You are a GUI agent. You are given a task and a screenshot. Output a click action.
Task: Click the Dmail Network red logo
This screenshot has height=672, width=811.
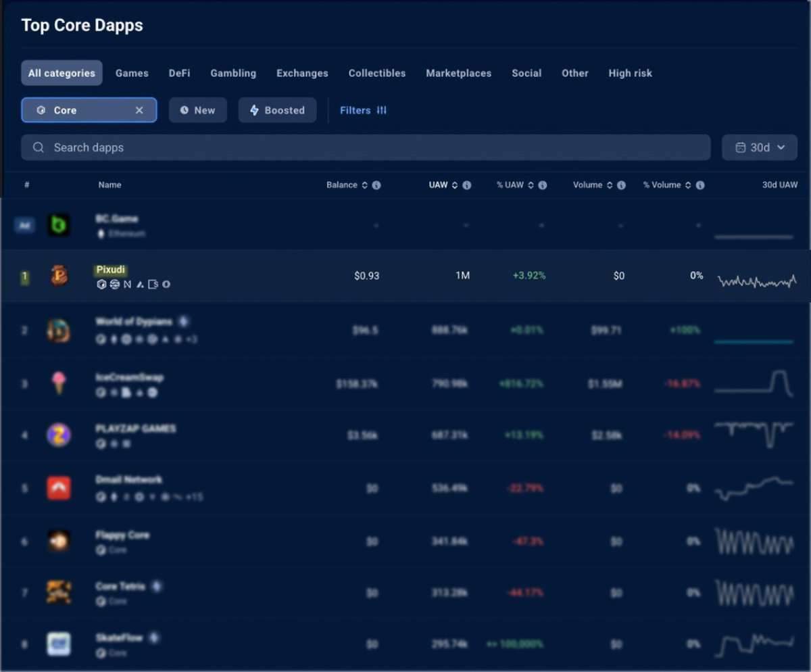pyautogui.click(x=59, y=487)
